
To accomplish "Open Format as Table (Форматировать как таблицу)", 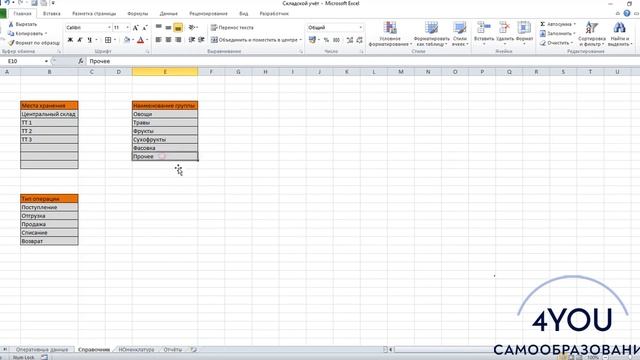I will (431, 33).
